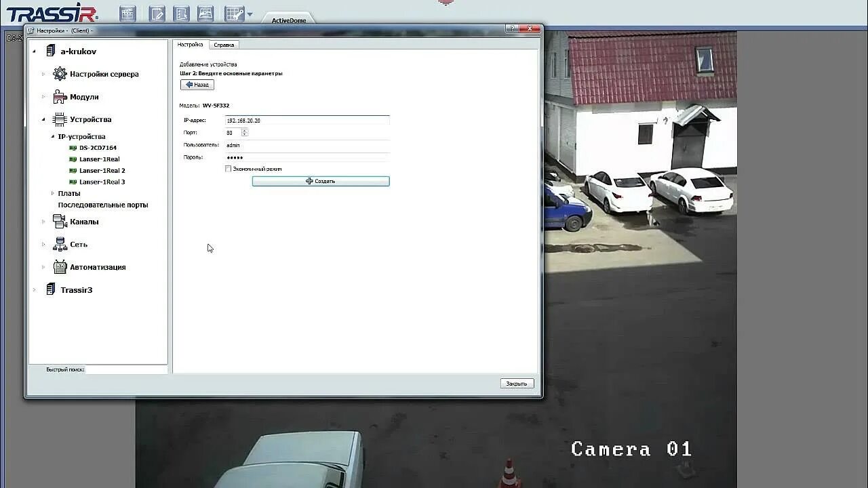Select IP-устройства in the tree

pos(81,136)
